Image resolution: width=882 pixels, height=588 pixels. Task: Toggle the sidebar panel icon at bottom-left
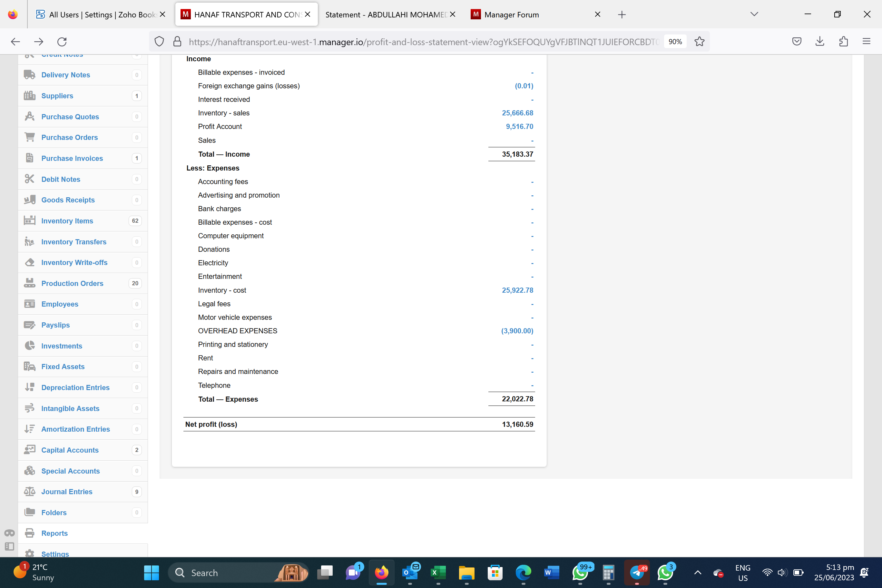[9, 546]
